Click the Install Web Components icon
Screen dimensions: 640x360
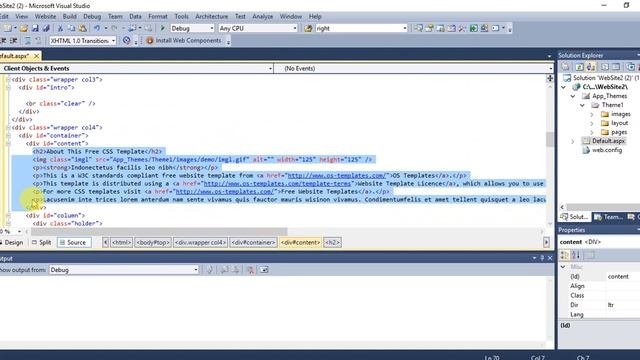(x=149, y=40)
